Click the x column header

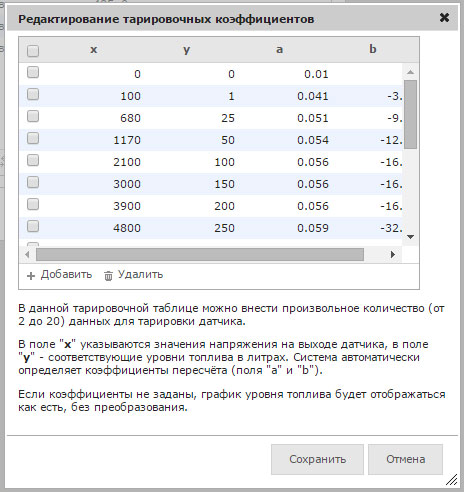[x=94, y=49]
